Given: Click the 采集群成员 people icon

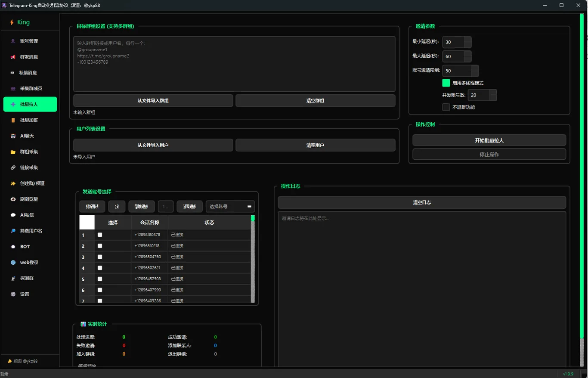Looking at the screenshot, I should click(x=13, y=89).
